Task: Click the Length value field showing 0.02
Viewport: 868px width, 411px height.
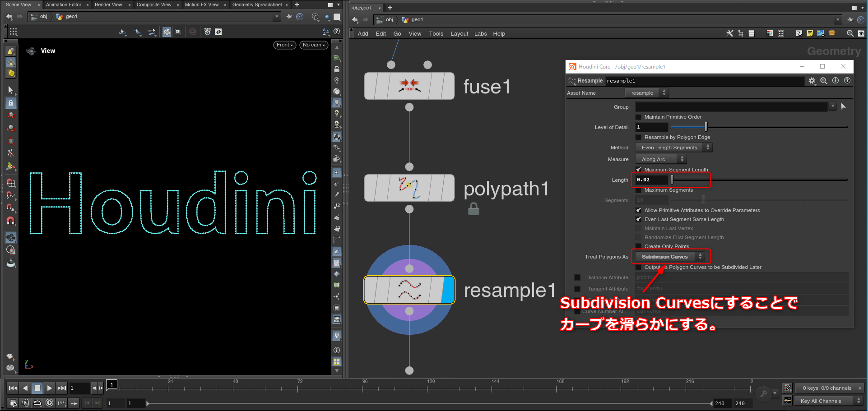Action: coord(651,180)
